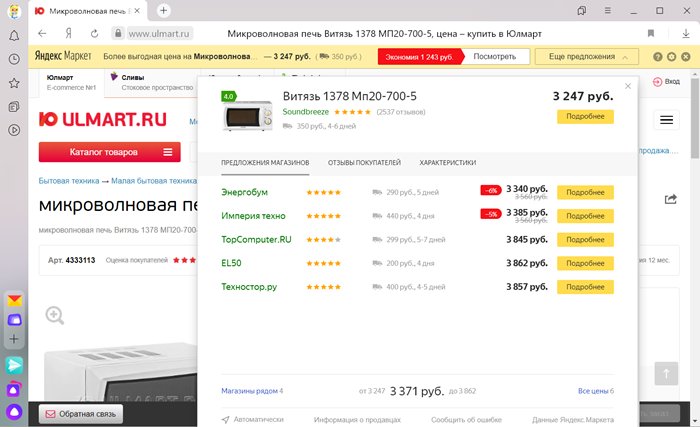Go back with the arrow button

[42, 33]
